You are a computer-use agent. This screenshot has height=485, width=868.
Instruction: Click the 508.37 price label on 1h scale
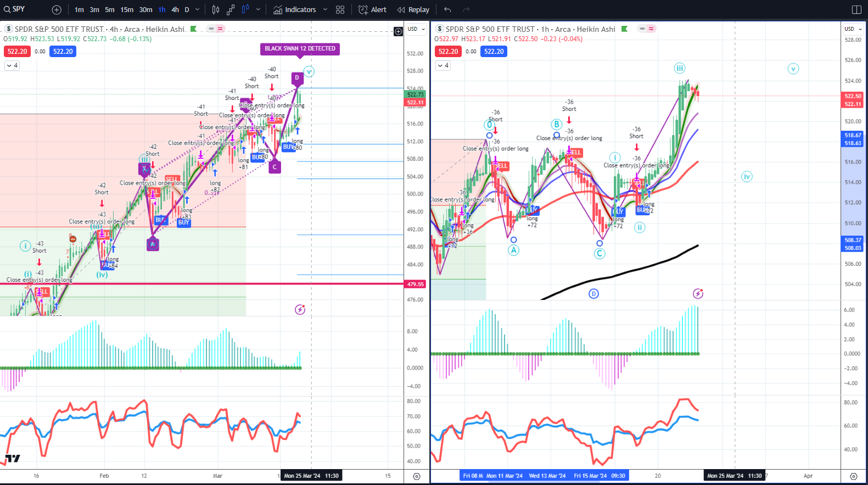pos(853,240)
